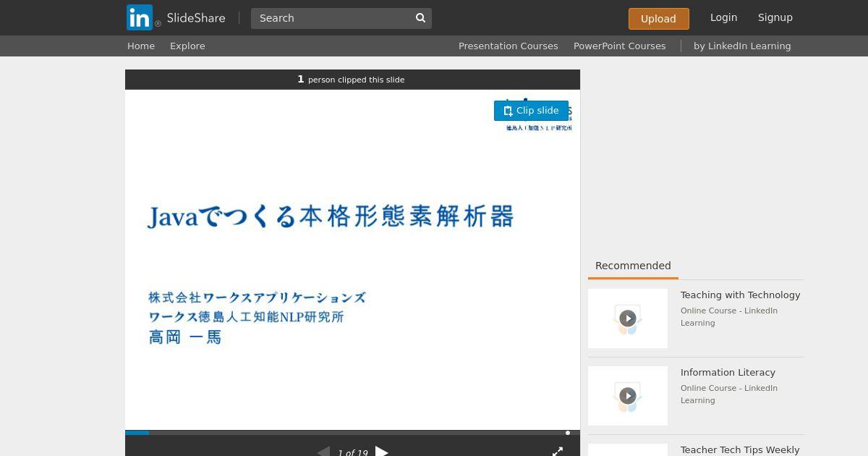The width and height of the screenshot is (868, 456).
Task: Select the Recommended tab
Action: click(633, 266)
